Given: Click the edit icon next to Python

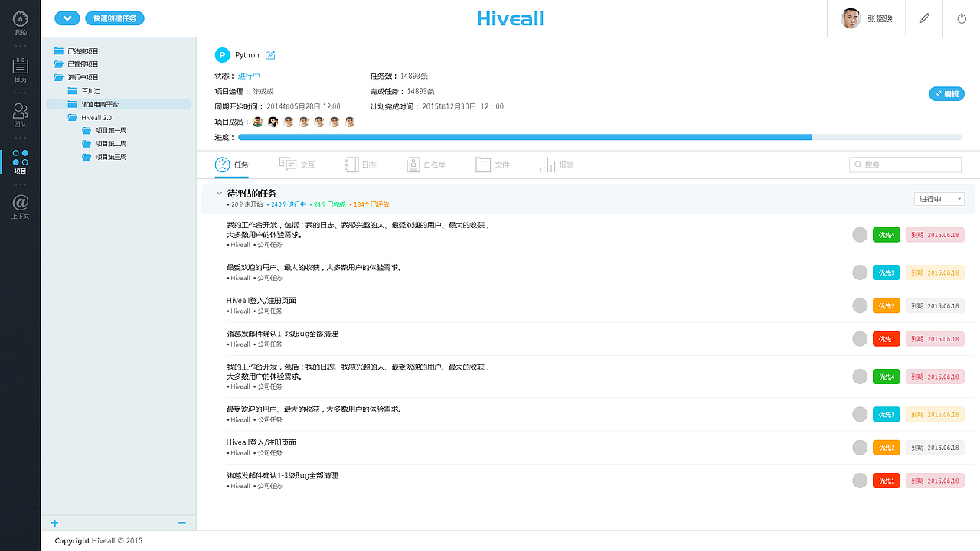Looking at the screenshot, I should click(x=270, y=55).
